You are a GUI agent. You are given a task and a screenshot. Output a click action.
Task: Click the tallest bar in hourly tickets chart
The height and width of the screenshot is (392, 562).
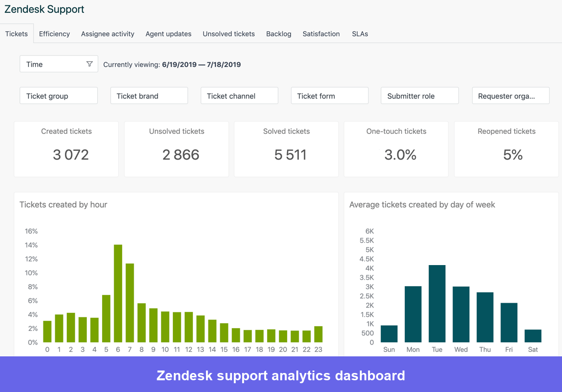tap(117, 292)
